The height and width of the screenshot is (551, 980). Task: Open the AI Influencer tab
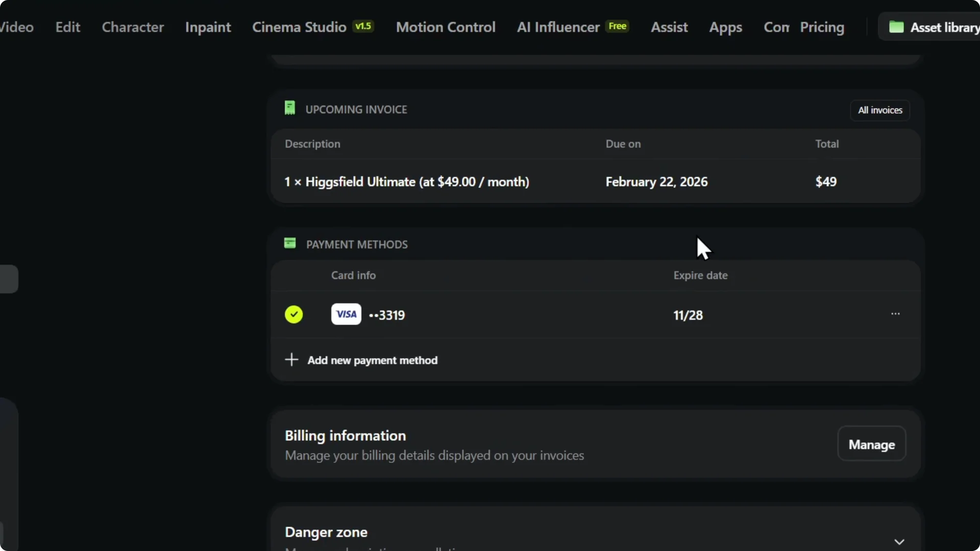pyautogui.click(x=557, y=27)
